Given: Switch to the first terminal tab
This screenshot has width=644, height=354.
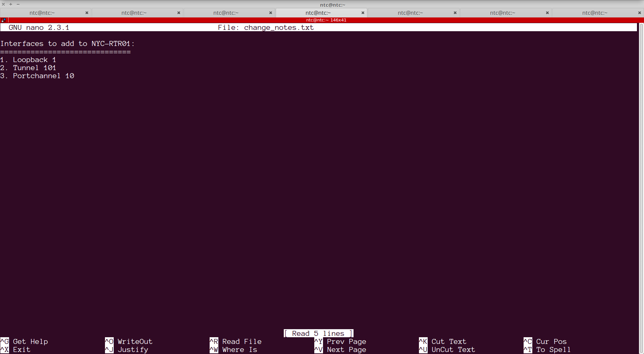Looking at the screenshot, I should (42, 13).
